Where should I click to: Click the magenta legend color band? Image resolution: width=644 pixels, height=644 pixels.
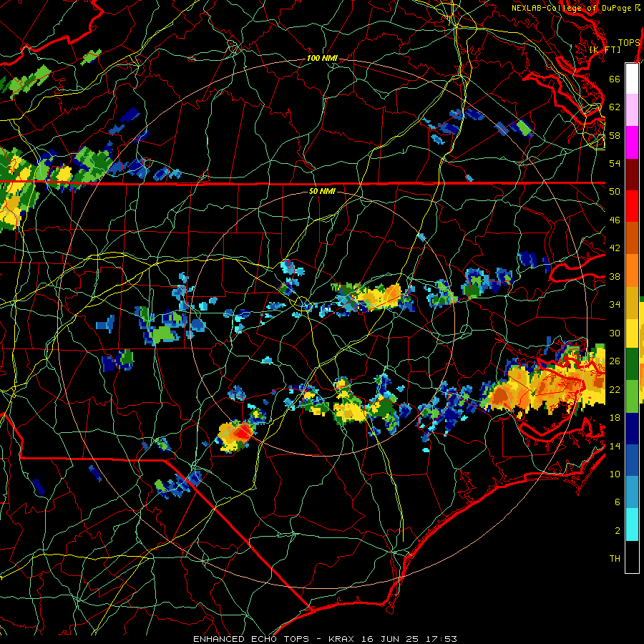[x=632, y=142]
